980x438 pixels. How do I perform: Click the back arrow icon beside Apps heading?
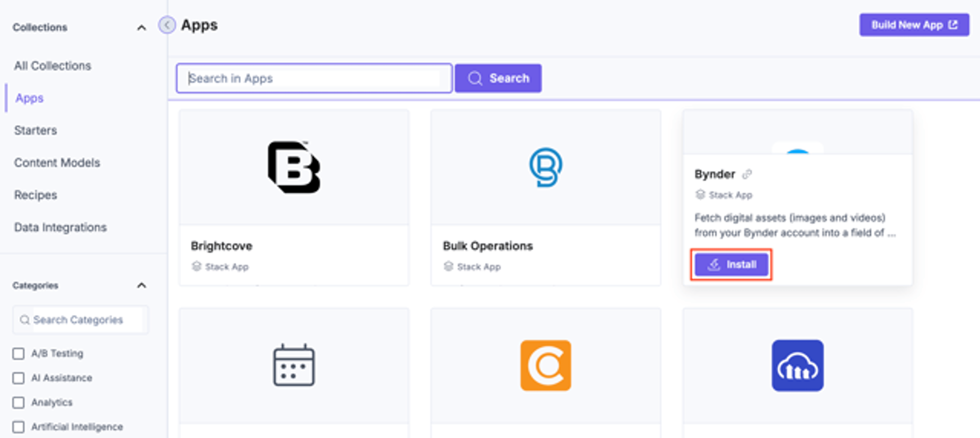click(x=167, y=25)
